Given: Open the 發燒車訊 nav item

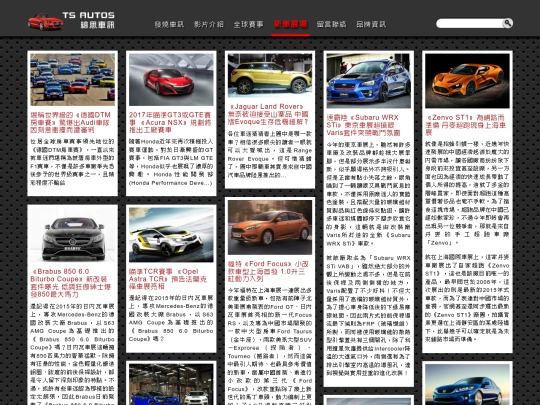Looking at the screenshot, I should point(169,24).
